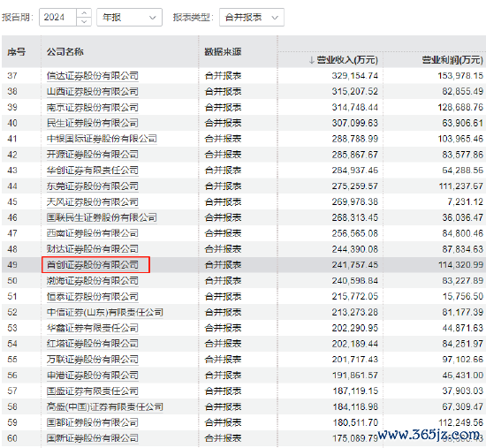Open 国联民生证券股份有限公司 link
Image resolution: width=486 pixels, height=448 pixels.
(102, 217)
